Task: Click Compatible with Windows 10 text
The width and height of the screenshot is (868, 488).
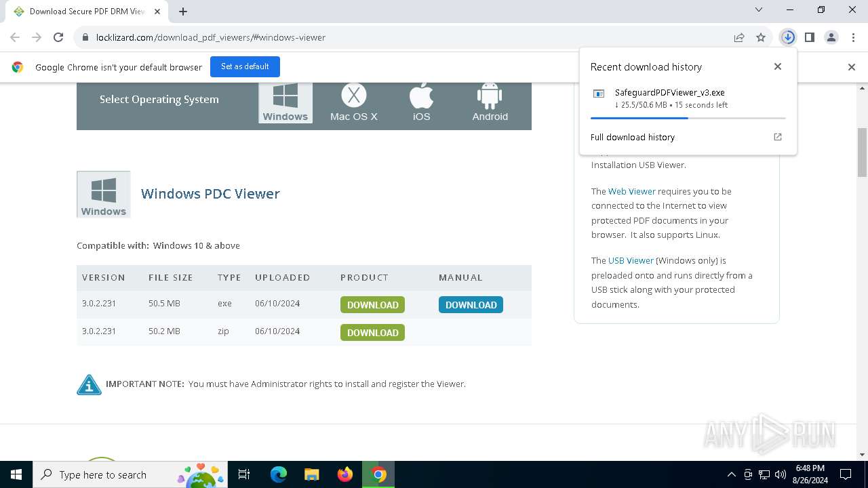Action: (x=158, y=245)
